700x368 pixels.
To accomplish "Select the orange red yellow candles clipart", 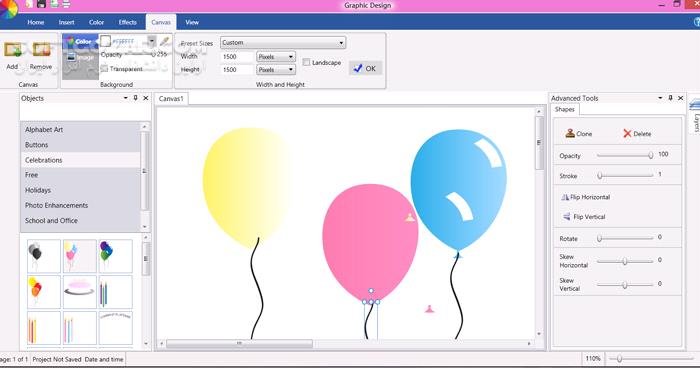I will coord(44,328).
